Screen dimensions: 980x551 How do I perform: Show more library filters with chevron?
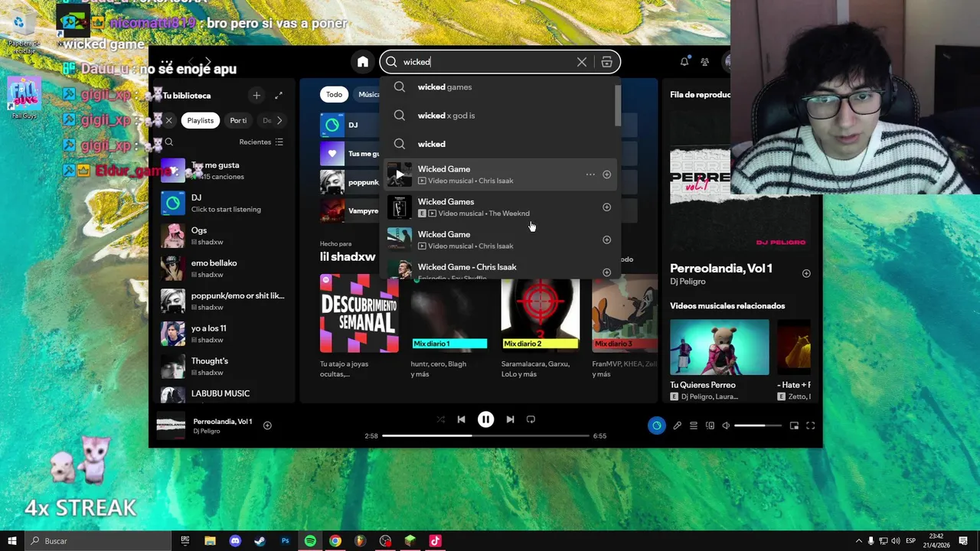[x=279, y=120]
